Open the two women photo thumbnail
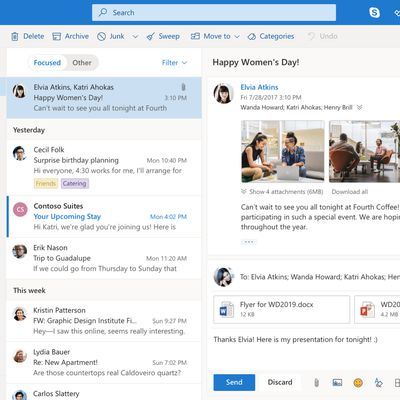400x400 pixels. [x=283, y=151]
